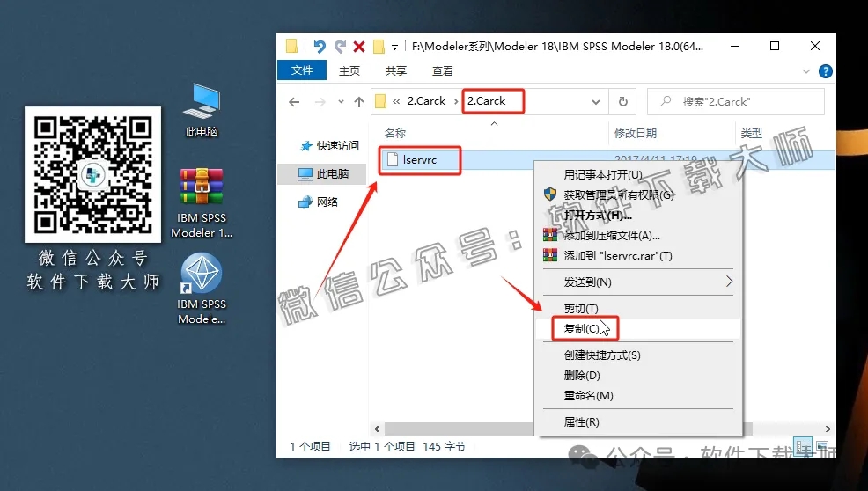Viewport: 868px width, 491px height.
Task: Expand the ribbon with the chevron
Action: tap(806, 71)
